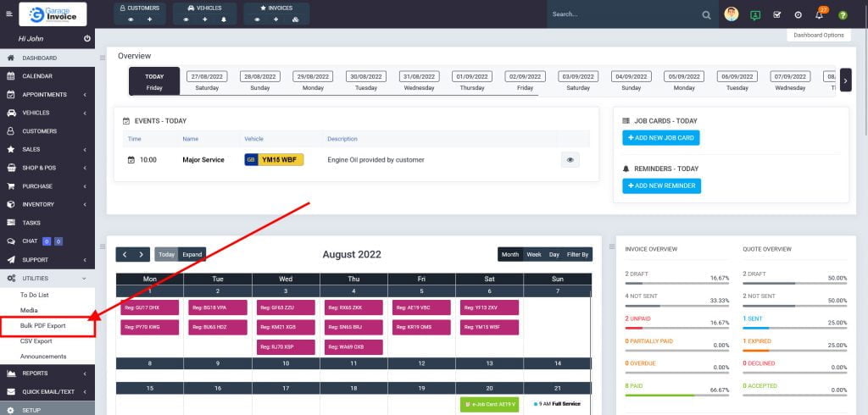View event details with the eye icon
The image size is (868, 415).
(570, 159)
